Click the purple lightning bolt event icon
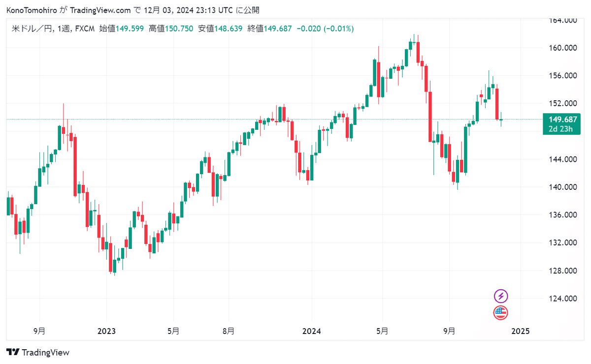This screenshot has height=364, width=591. (x=501, y=296)
